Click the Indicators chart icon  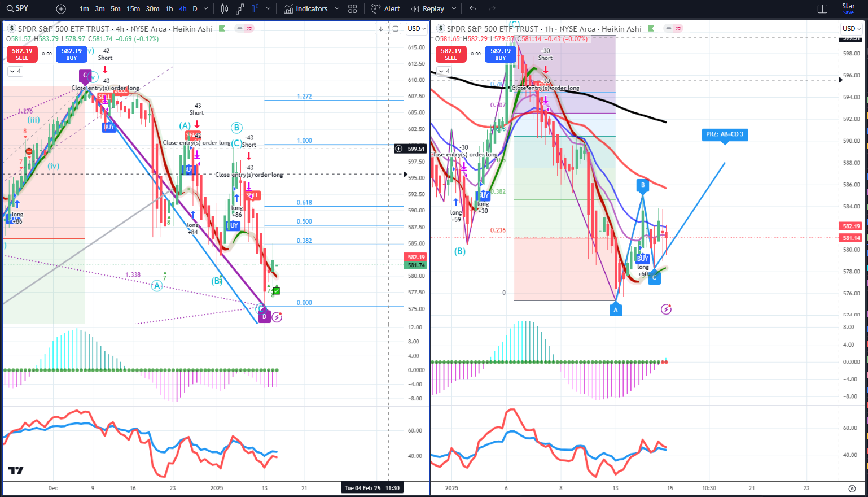[x=288, y=9]
